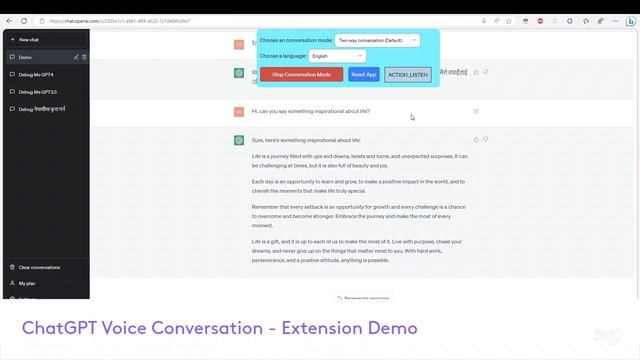Click the Read aloud icon in address bar
Screen dimensions: 640x360
click(497, 21)
